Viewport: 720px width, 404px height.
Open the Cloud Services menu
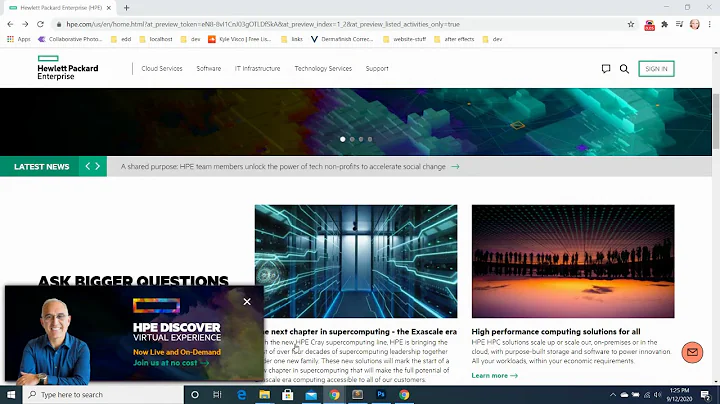(162, 68)
